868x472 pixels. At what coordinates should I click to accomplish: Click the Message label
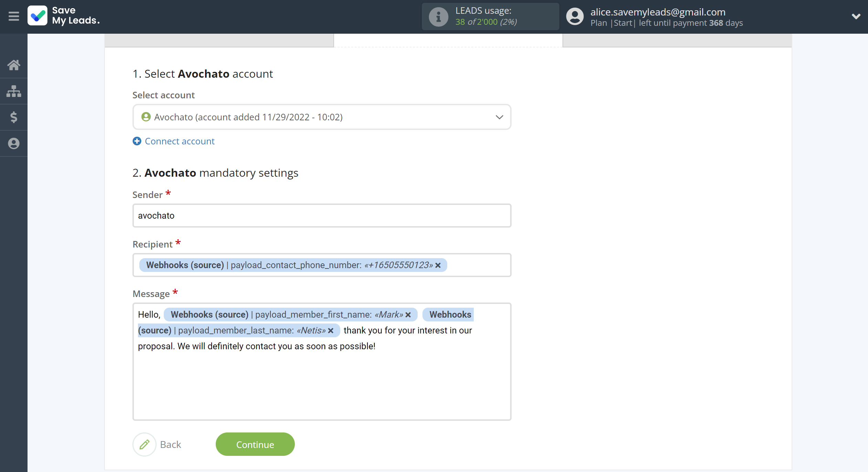pyautogui.click(x=151, y=294)
